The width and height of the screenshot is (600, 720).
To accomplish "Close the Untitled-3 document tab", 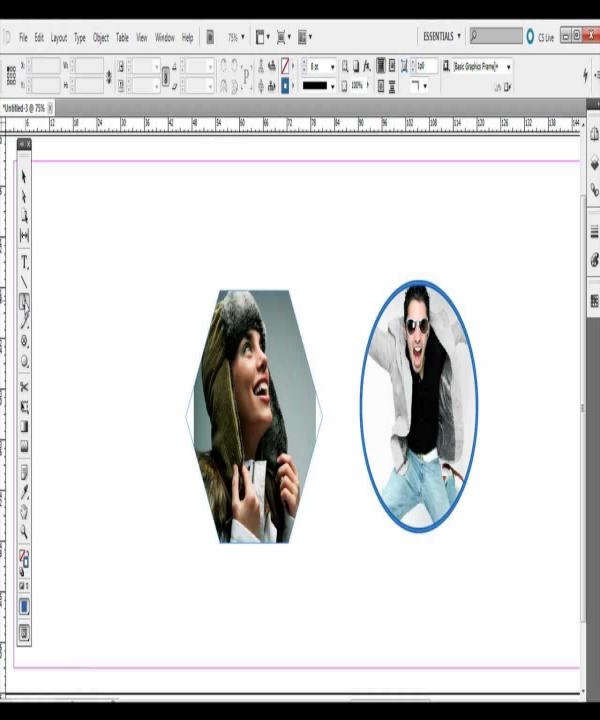I will coord(50,108).
